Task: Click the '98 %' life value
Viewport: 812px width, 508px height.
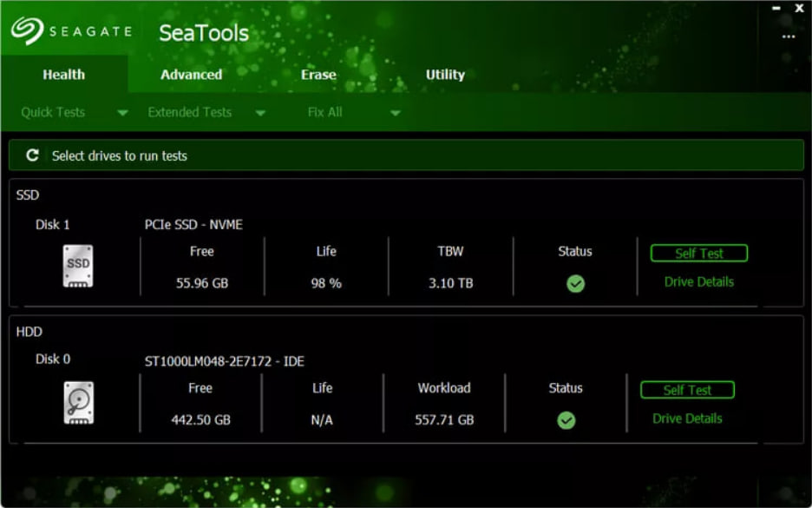Action: 326,283
